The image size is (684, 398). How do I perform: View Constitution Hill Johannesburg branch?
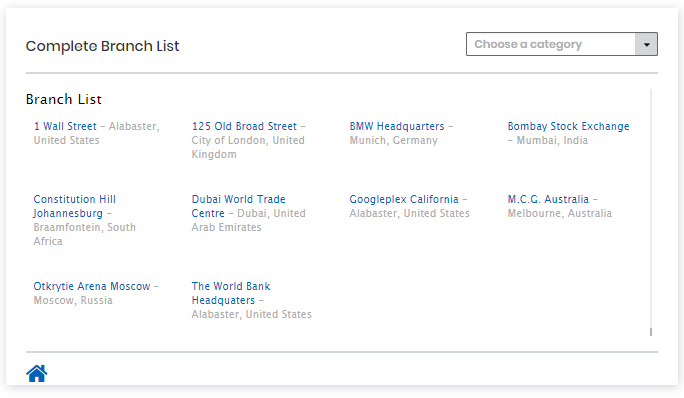(74, 206)
